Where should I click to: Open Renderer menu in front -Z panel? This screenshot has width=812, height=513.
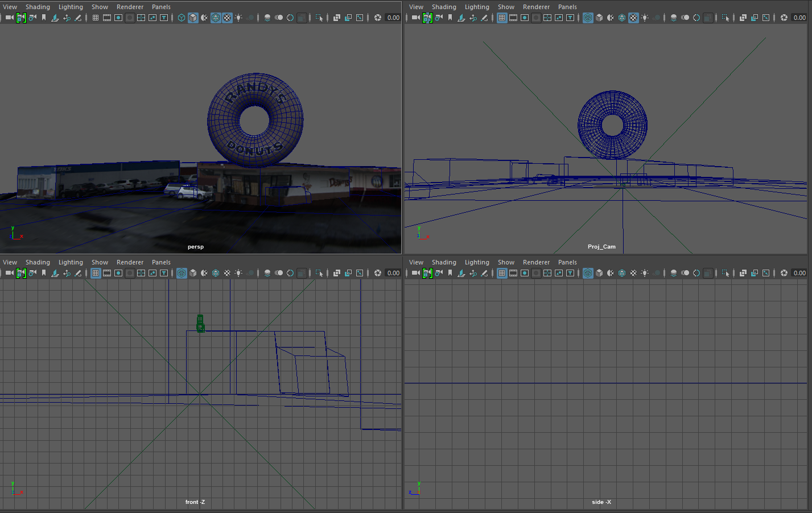tap(130, 262)
